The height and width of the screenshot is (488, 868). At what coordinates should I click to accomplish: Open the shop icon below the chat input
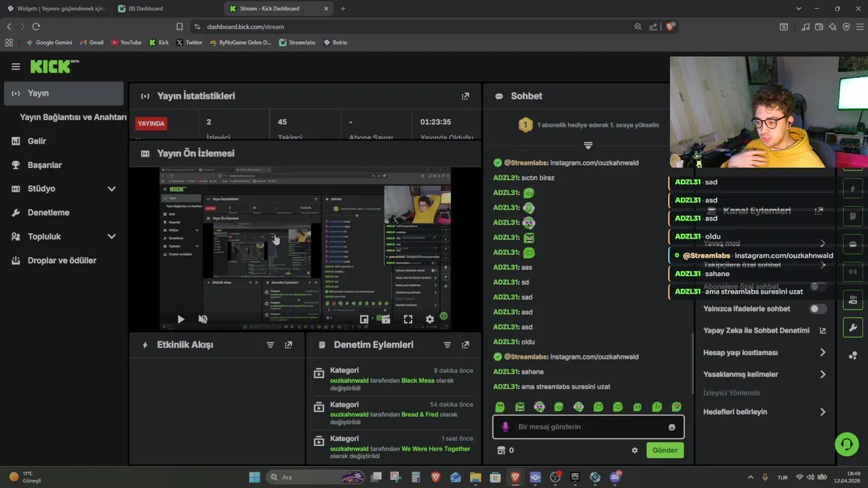(x=501, y=450)
